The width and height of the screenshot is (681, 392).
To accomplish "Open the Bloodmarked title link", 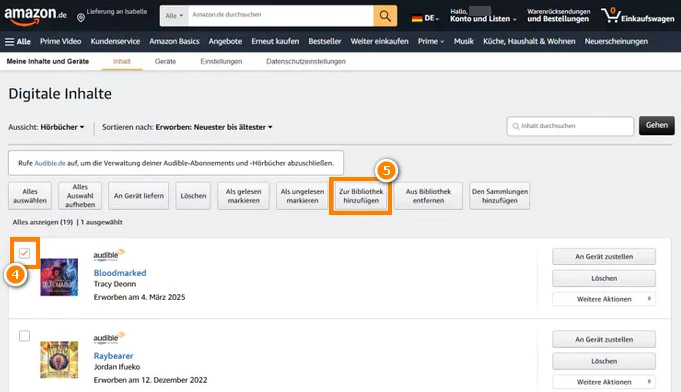I will pyautogui.click(x=120, y=273).
